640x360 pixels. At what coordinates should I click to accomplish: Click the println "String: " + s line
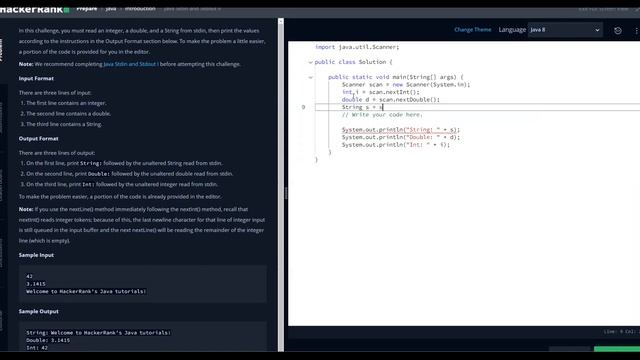pos(401,130)
